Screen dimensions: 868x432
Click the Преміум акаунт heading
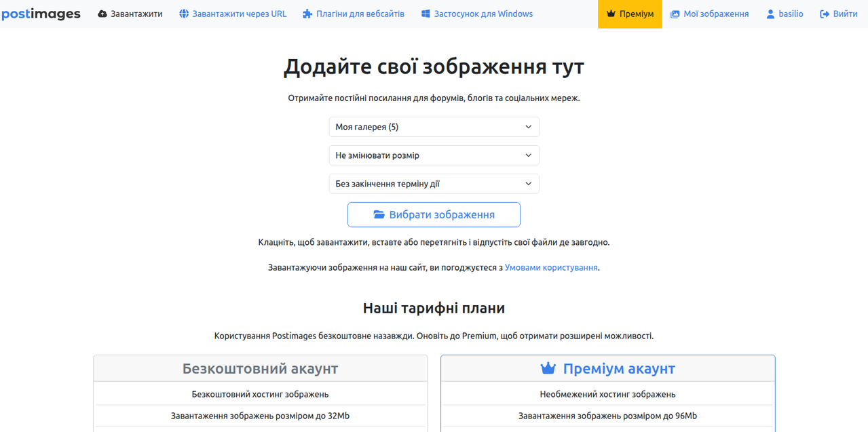pos(607,368)
